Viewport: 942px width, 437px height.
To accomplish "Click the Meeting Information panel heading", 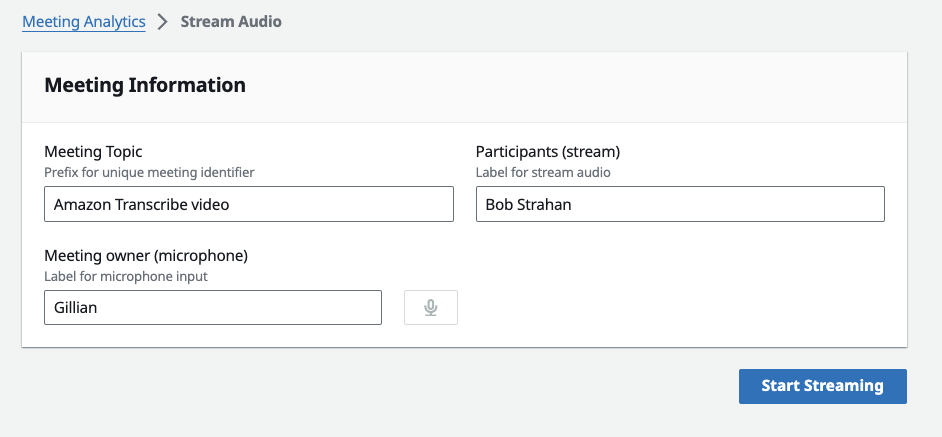I will [145, 85].
